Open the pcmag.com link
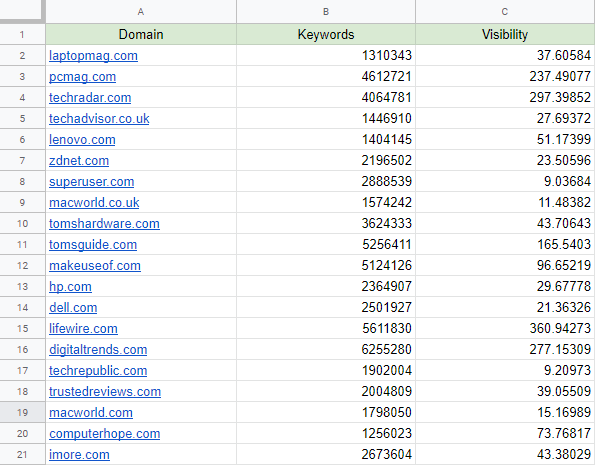Viewport: 595px width, 465px height. [x=82, y=77]
